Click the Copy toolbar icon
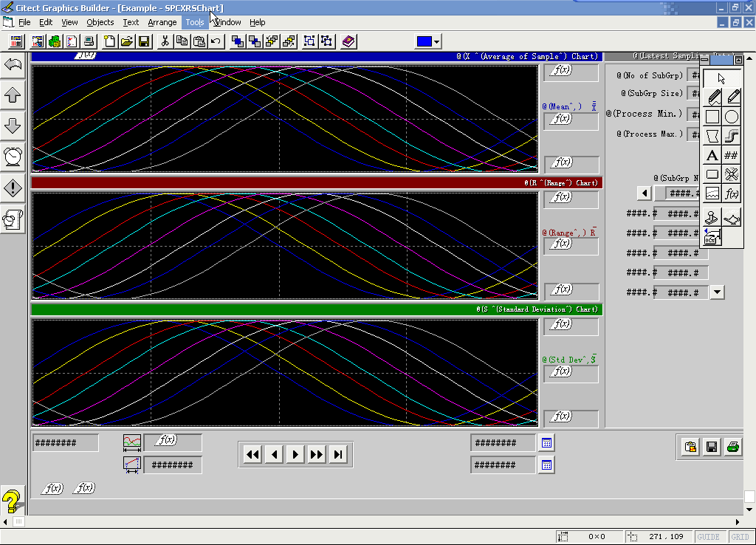756x545 pixels. [x=182, y=41]
